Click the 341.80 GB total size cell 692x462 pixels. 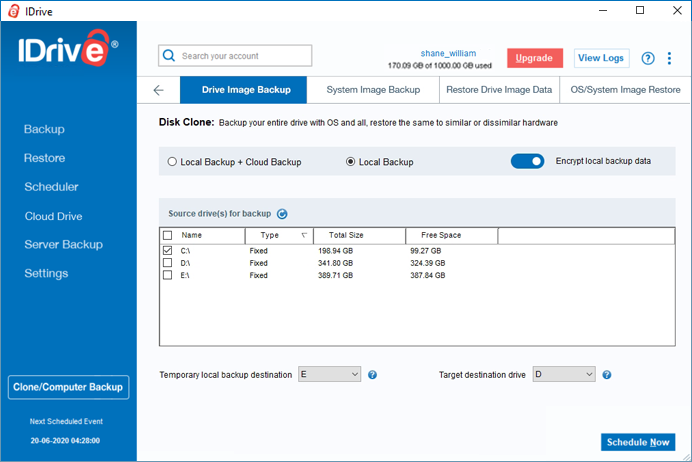point(335,263)
